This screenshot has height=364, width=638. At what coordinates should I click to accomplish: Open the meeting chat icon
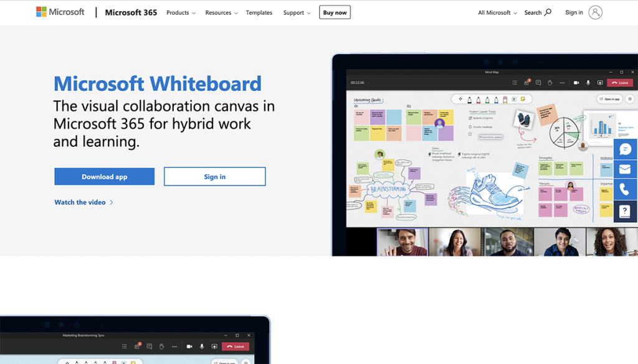[x=539, y=82]
